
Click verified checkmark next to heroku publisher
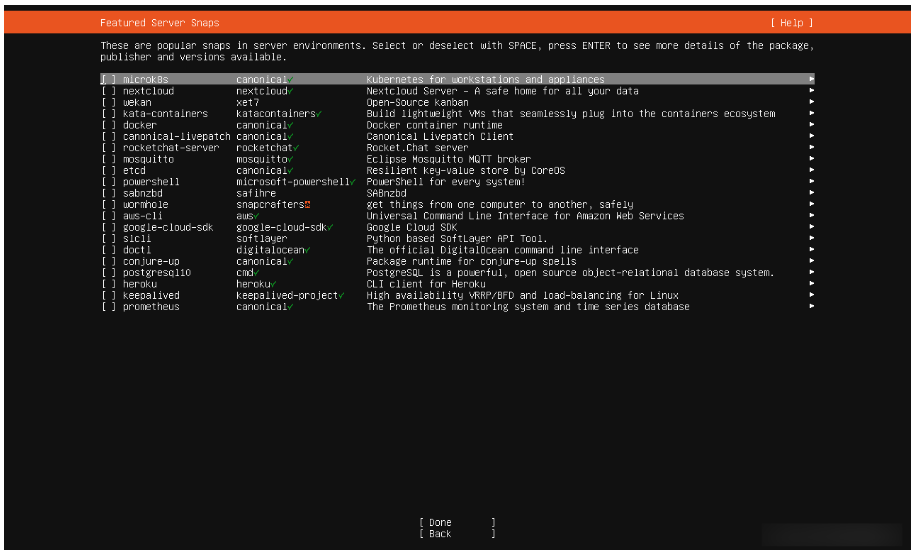click(273, 284)
